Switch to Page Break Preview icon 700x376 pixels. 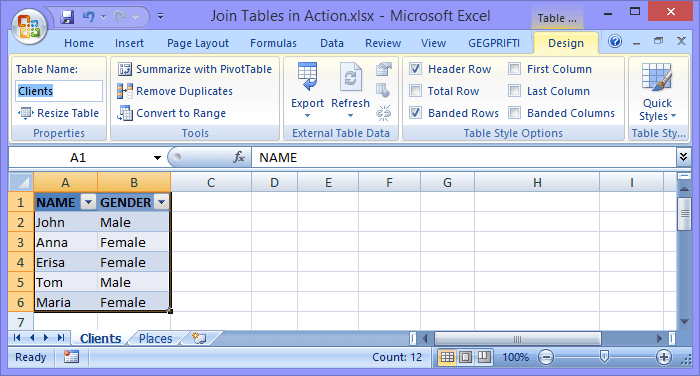pyautogui.click(x=484, y=357)
